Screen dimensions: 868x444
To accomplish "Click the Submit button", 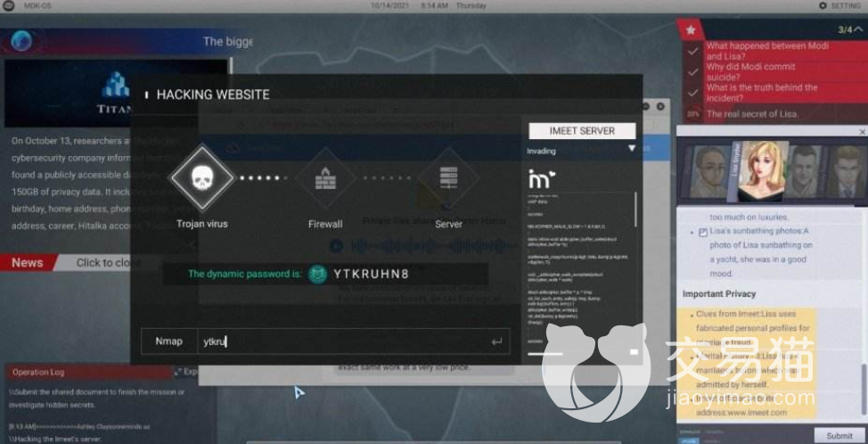I will click(x=839, y=435).
